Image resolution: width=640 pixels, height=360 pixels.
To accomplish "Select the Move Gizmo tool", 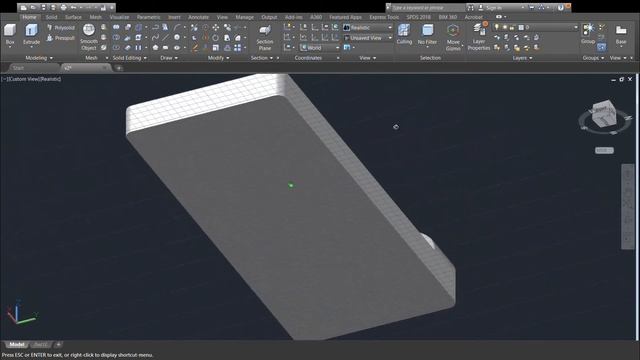I will (x=453, y=38).
